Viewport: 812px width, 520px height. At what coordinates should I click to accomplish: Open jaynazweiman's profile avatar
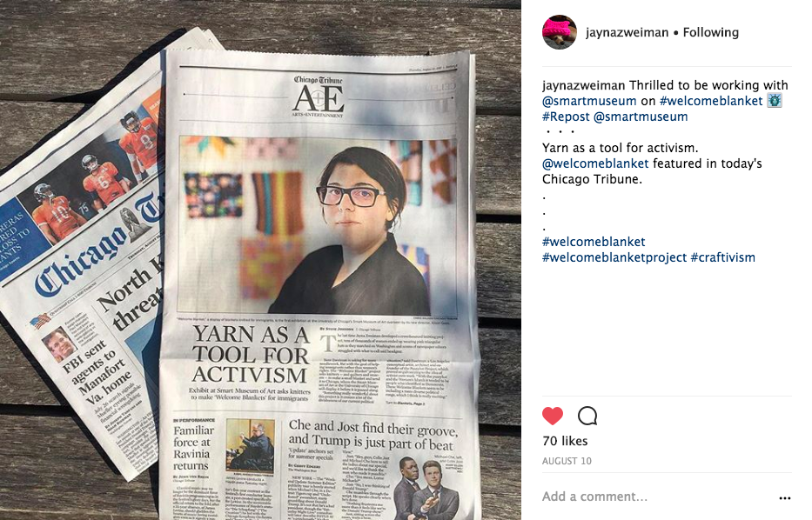[x=560, y=32]
